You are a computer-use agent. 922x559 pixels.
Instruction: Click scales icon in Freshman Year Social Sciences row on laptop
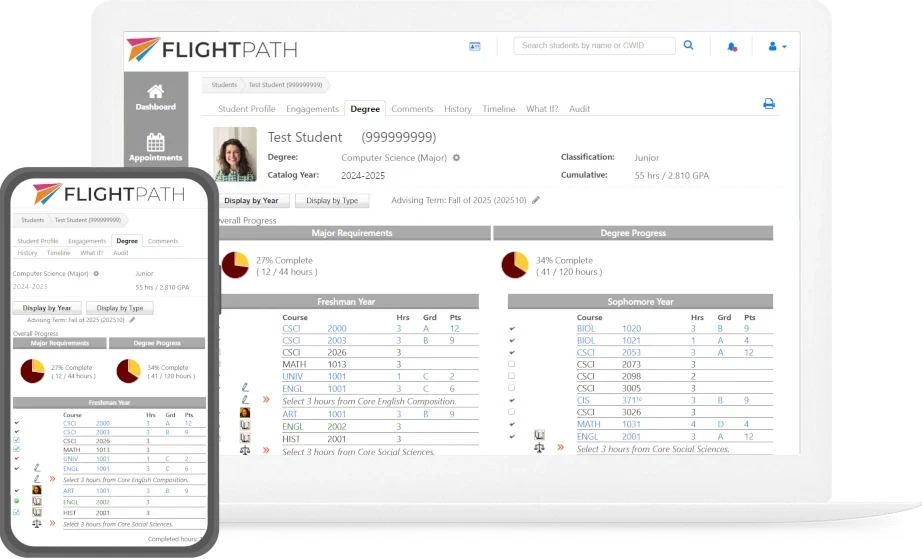(245, 450)
